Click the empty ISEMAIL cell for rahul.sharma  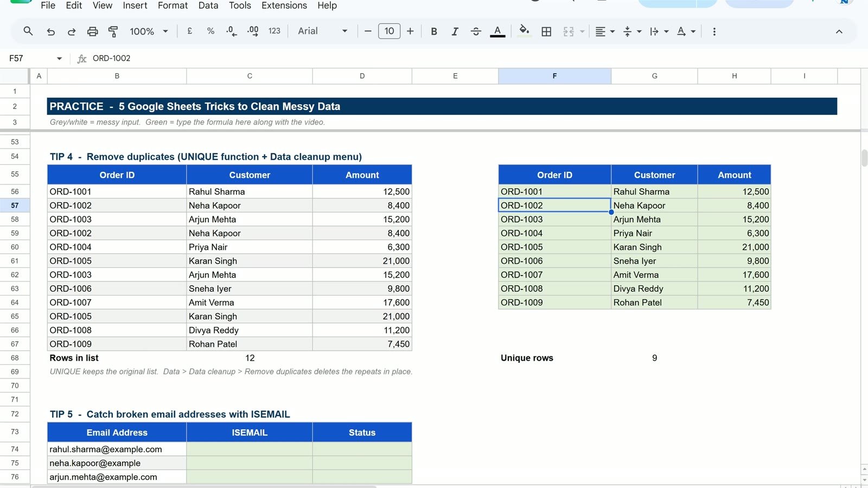click(x=250, y=449)
